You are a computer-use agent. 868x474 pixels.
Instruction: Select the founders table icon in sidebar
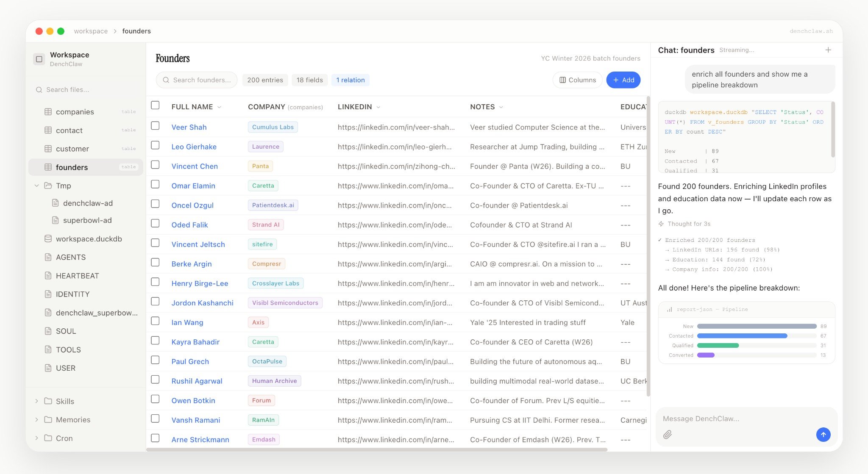coord(48,167)
